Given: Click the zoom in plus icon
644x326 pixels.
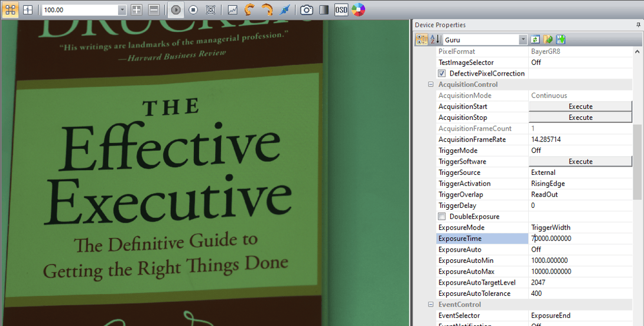Looking at the screenshot, I should [x=136, y=10].
